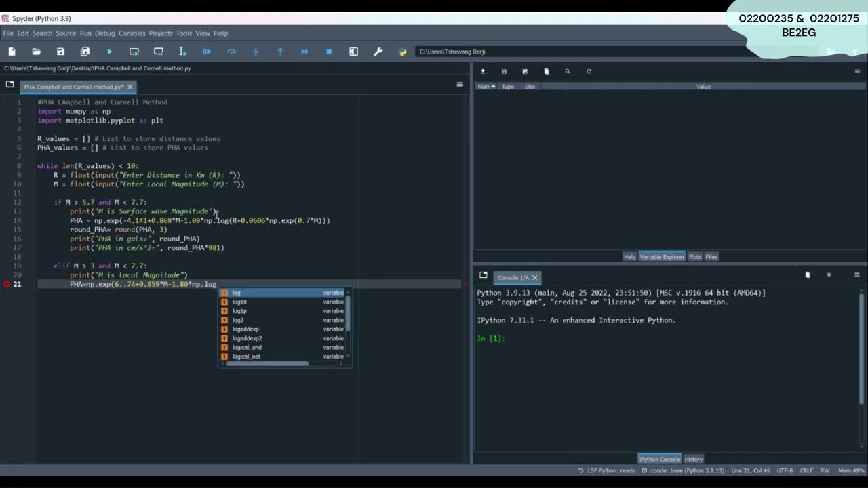Click the Name column header to sort
The image size is (868, 488).
pyautogui.click(x=484, y=87)
